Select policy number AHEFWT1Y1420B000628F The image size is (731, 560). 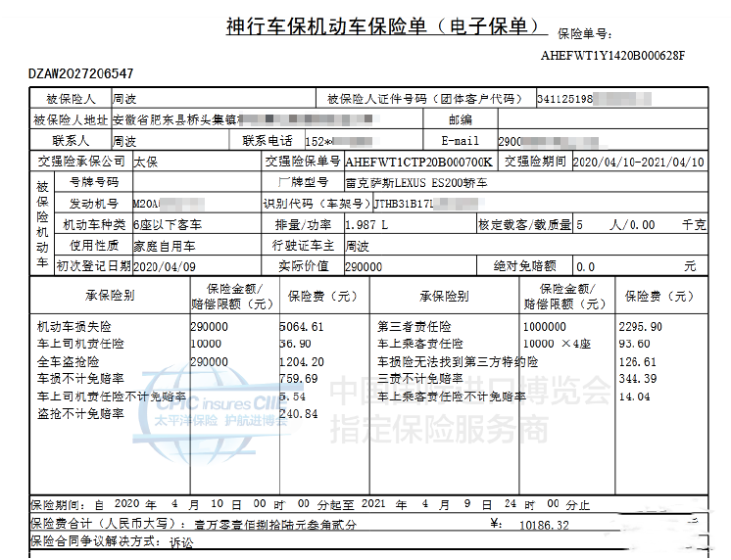pos(612,55)
